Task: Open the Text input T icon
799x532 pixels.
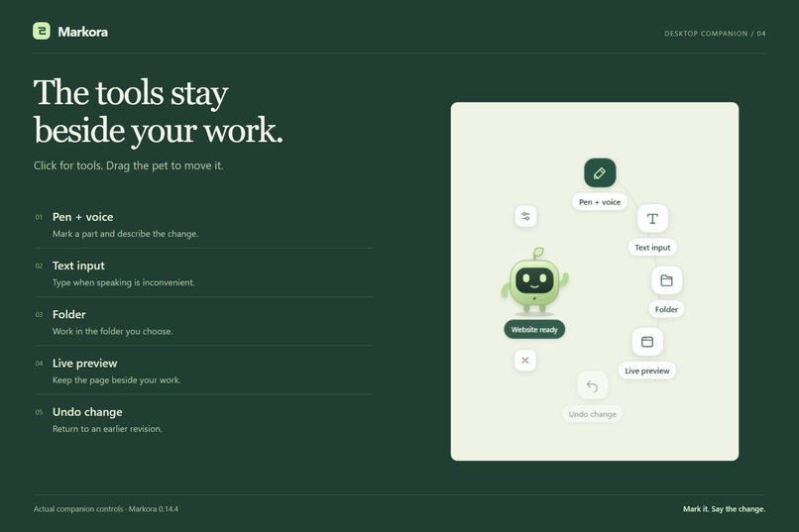Action: pos(652,218)
